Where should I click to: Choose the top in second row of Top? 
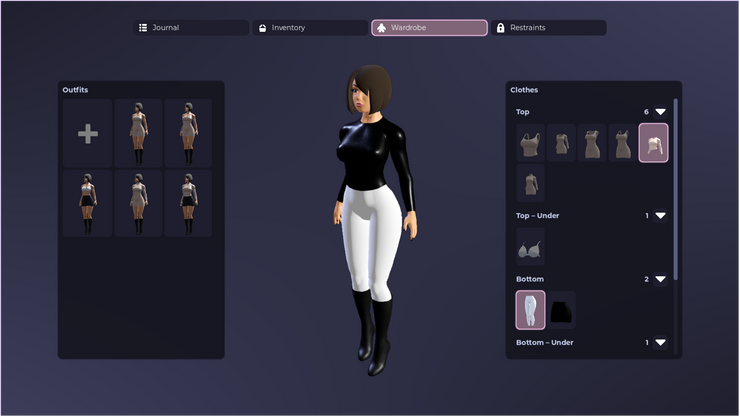pos(530,183)
